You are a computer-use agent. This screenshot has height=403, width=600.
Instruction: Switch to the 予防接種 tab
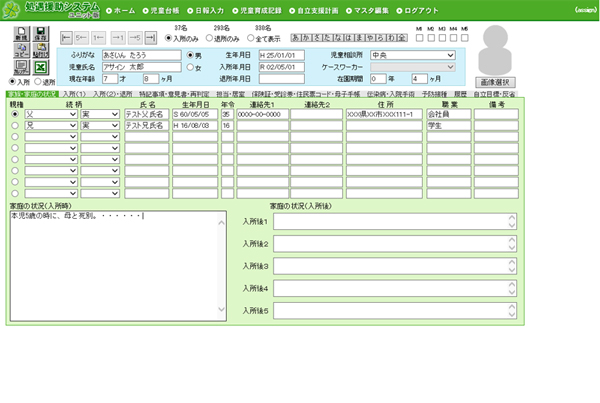click(x=434, y=94)
